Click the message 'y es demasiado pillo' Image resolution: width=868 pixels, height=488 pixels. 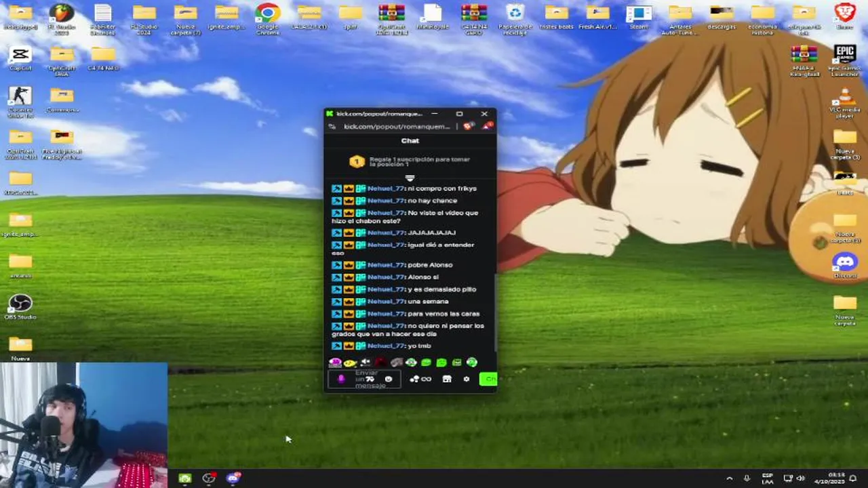(x=442, y=289)
